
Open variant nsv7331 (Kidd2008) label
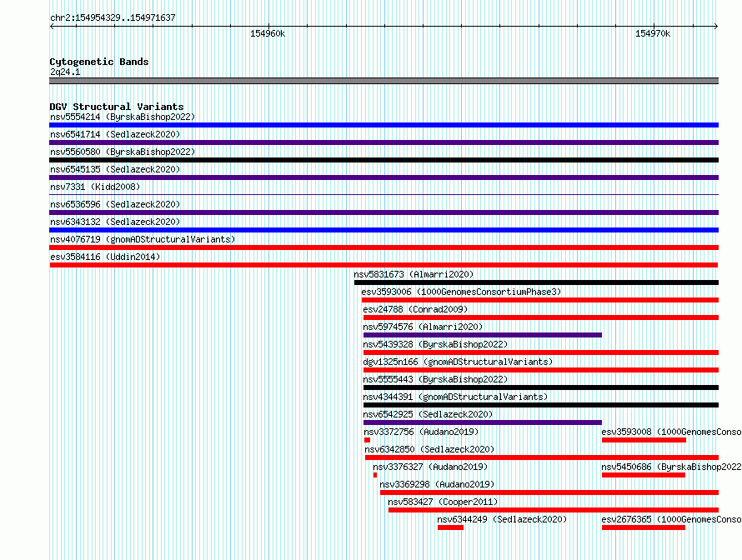[x=95, y=187]
